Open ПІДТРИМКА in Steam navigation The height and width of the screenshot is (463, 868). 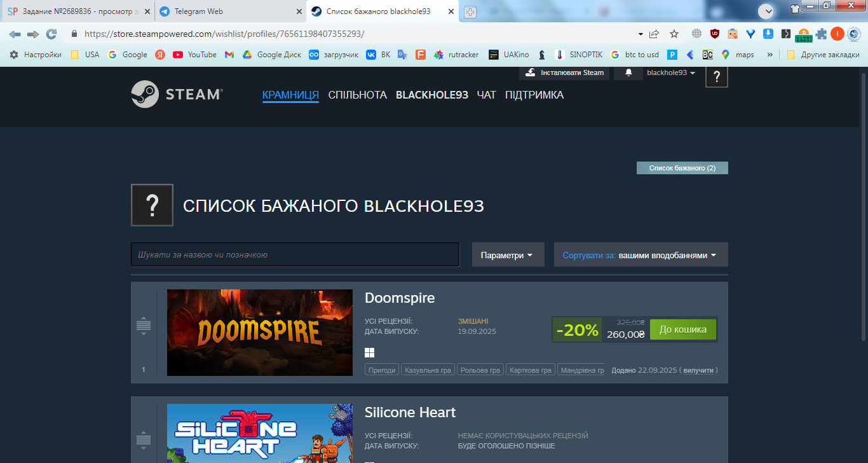coord(534,95)
